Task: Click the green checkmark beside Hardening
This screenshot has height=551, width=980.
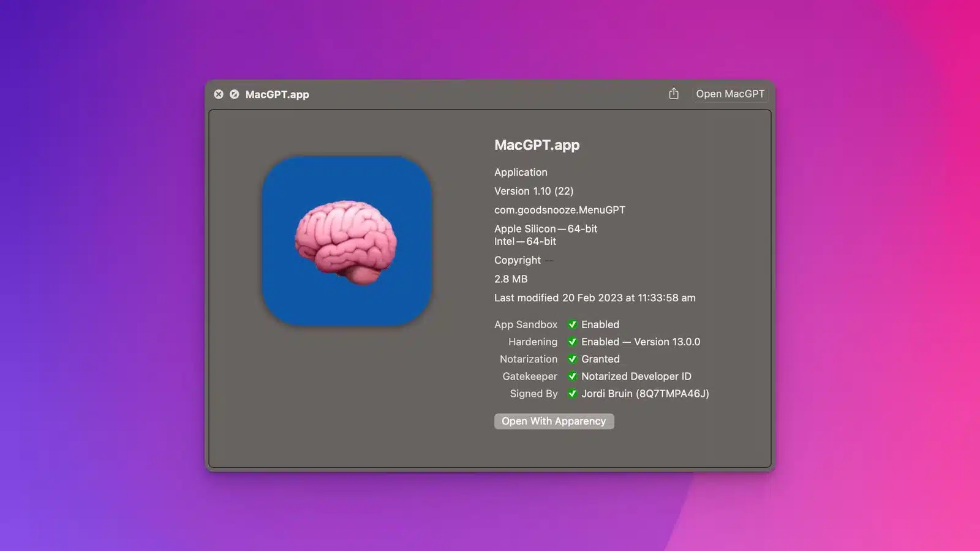Action: [x=572, y=342]
